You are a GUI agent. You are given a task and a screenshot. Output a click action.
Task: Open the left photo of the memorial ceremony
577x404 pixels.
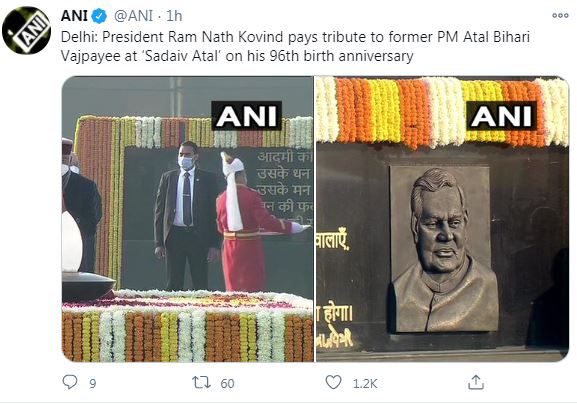pos(188,219)
